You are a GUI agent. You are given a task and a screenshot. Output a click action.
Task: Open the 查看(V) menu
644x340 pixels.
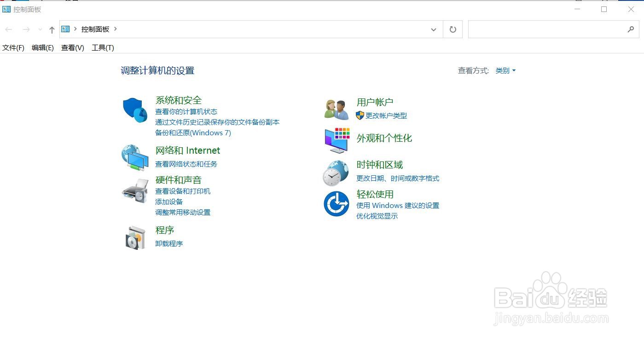tap(73, 47)
